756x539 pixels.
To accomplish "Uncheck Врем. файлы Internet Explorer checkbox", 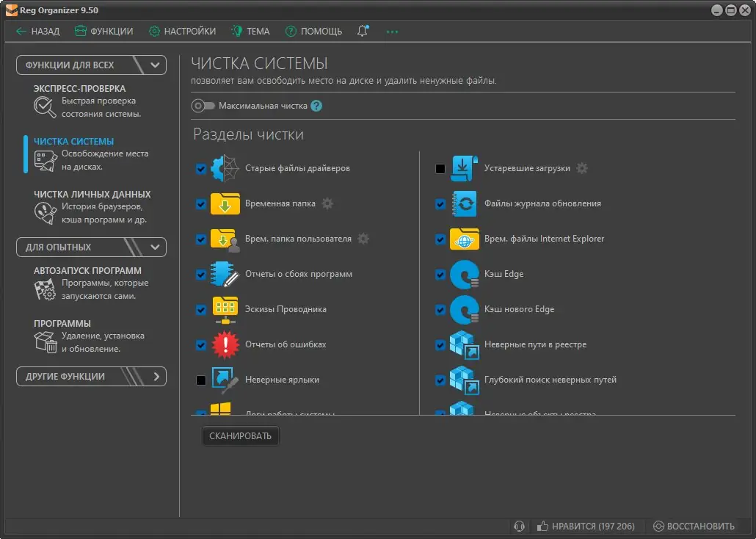I will [x=440, y=239].
